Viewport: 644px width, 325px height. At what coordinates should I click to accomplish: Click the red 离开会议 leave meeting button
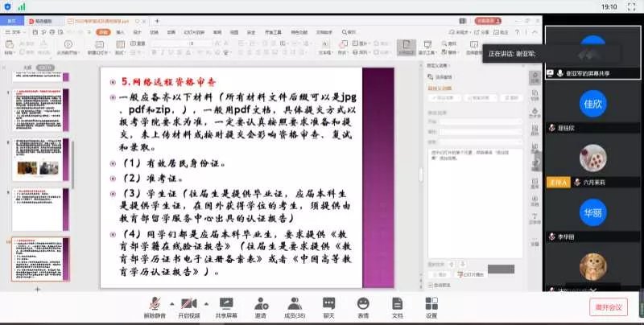click(x=609, y=307)
